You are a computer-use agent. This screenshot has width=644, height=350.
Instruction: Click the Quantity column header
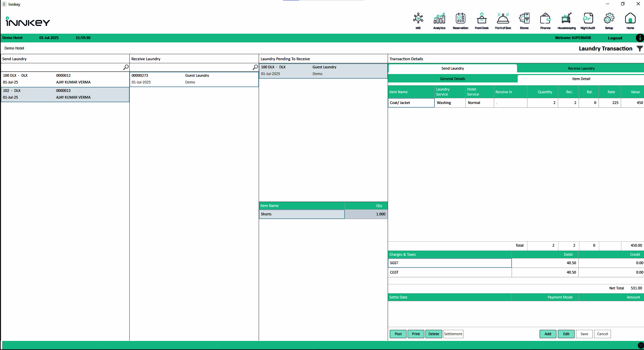click(x=543, y=92)
